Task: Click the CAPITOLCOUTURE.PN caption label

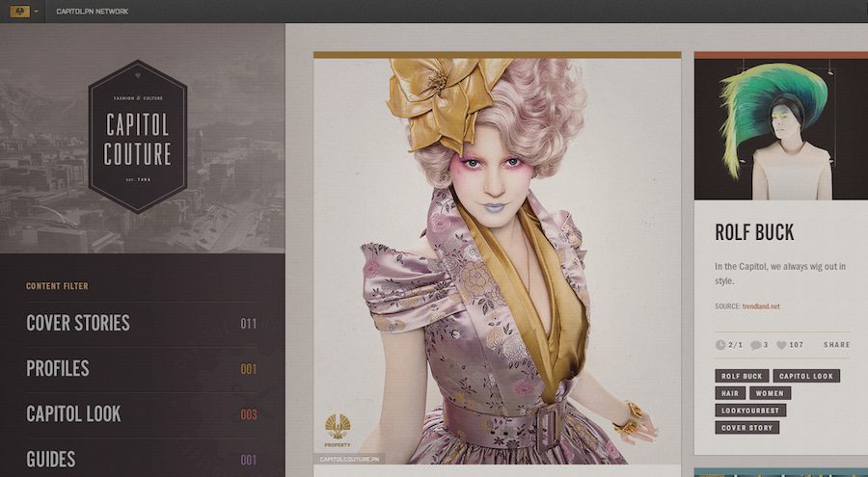Action: (349, 459)
